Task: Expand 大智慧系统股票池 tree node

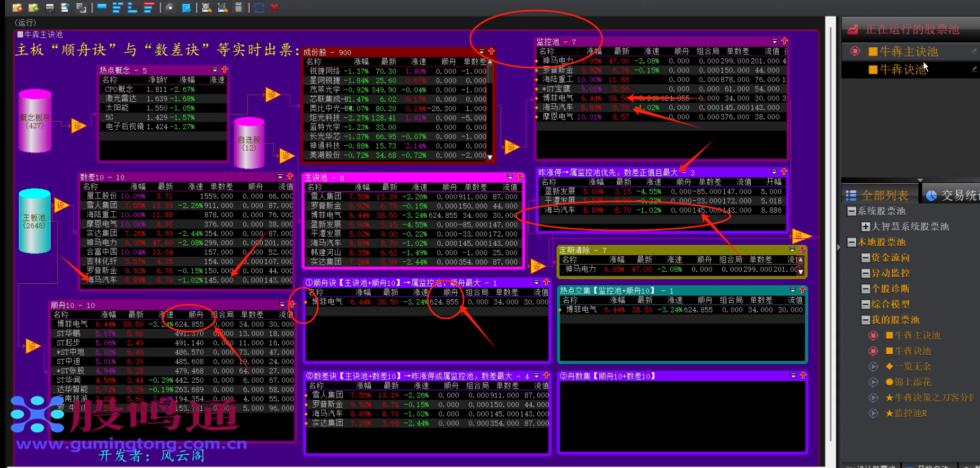Action: coord(866,227)
